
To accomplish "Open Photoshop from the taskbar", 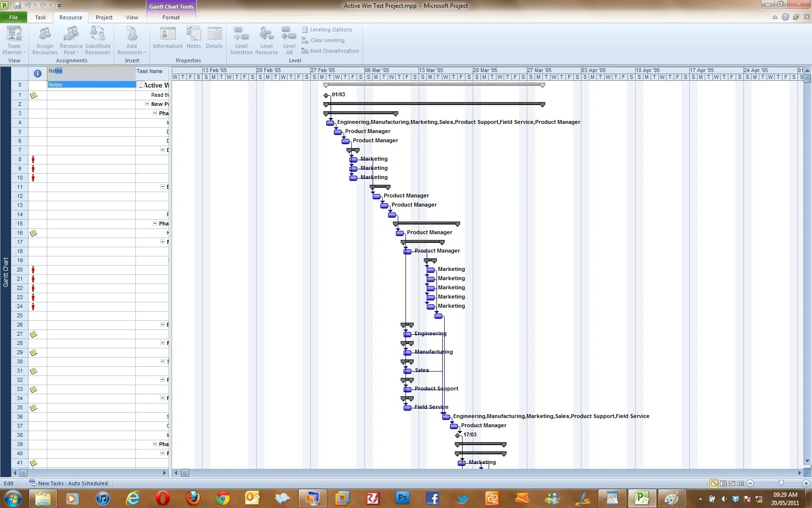I will point(402,498).
